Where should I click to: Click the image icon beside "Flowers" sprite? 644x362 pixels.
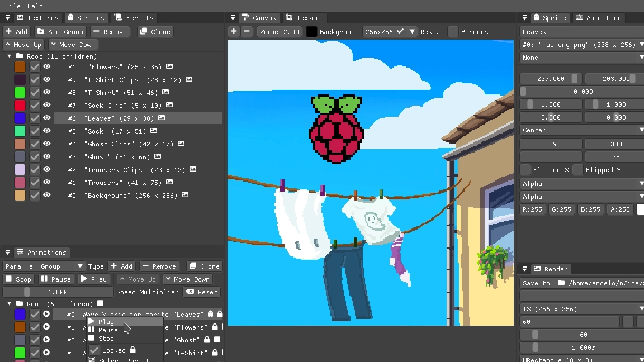tap(169, 66)
